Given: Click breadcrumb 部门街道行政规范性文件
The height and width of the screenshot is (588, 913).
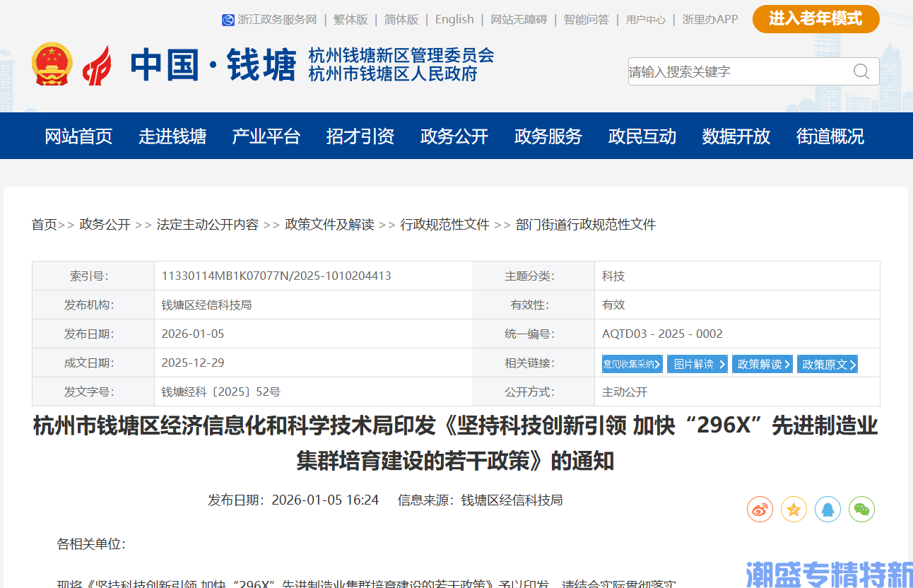Looking at the screenshot, I should 586,225.
